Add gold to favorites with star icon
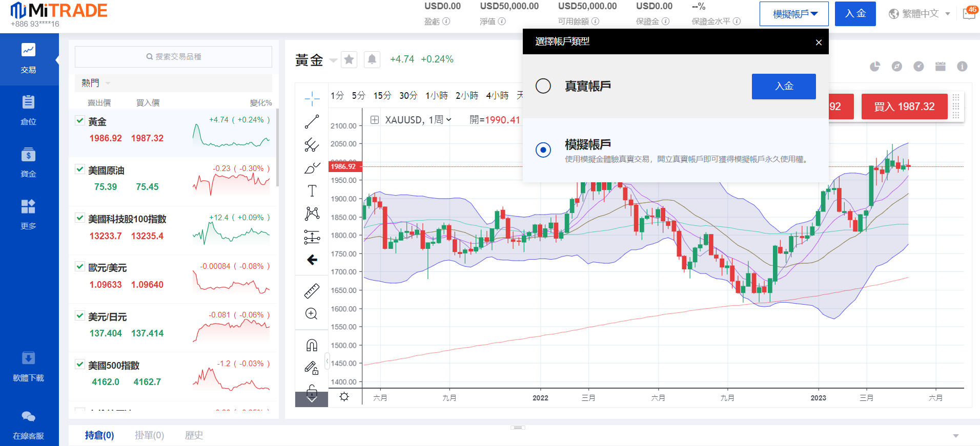980x446 pixels. (349, 59)
